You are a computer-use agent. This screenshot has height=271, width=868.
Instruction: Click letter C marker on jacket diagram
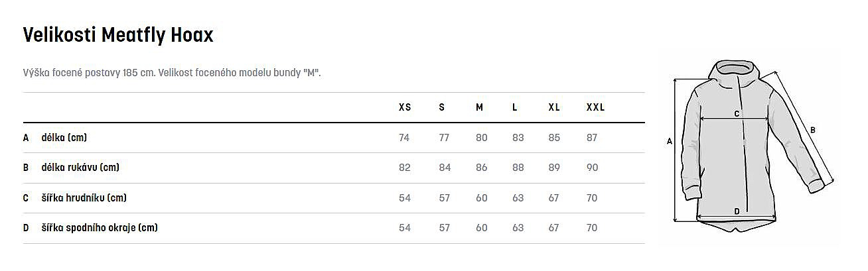pyautogui.click(x=737, y=114)
